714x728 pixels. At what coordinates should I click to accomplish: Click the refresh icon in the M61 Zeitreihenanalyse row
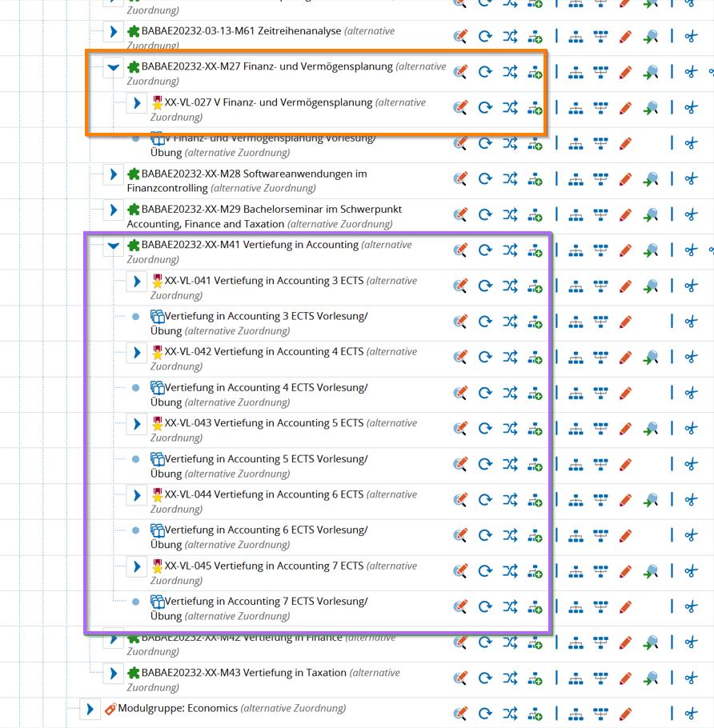pyautogui.click(x=485, y=36)
